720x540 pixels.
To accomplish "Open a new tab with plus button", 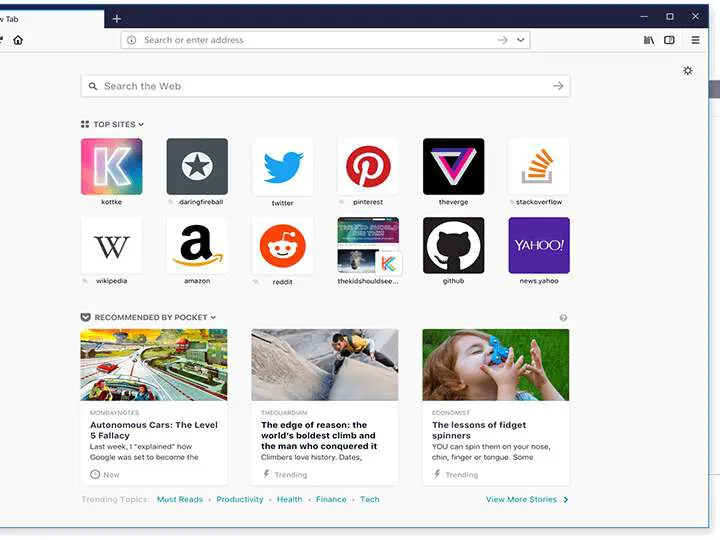I will [x=117, y=19].
